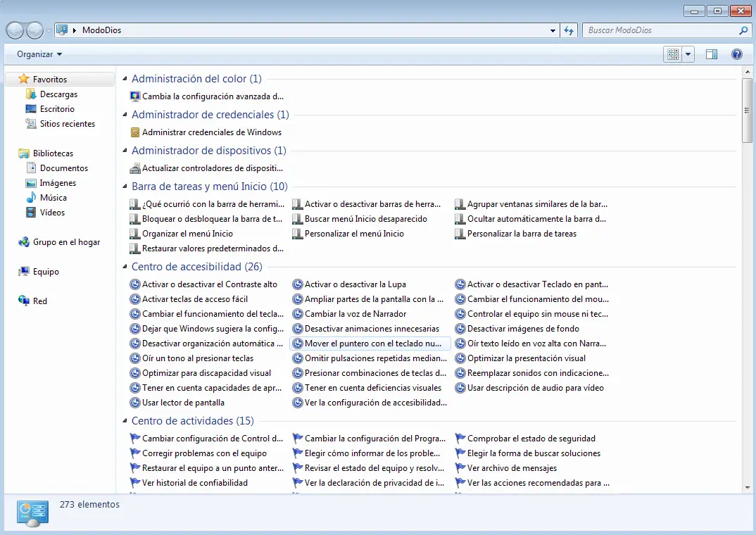
Task: Click the Red network icon
Action: click(x=24, y=301)
